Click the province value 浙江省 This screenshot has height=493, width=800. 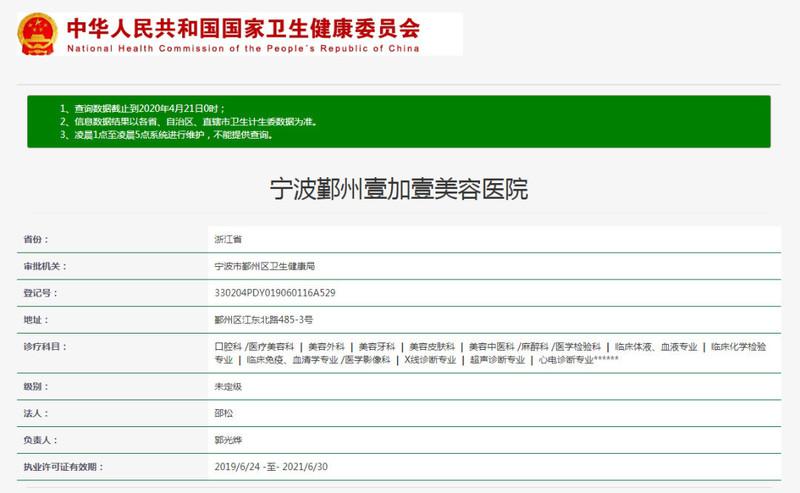[228, 240]
